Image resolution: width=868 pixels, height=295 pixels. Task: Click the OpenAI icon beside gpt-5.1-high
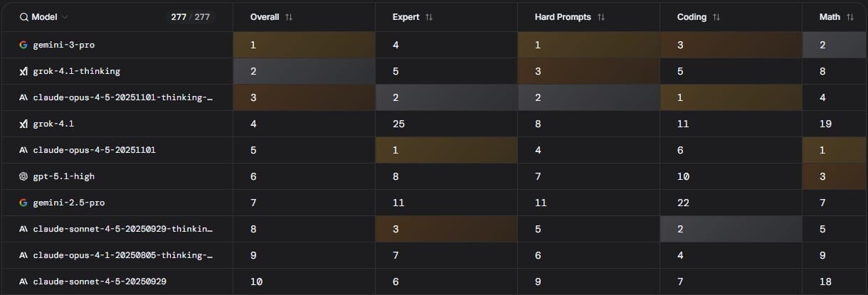(x=23, y=176)
